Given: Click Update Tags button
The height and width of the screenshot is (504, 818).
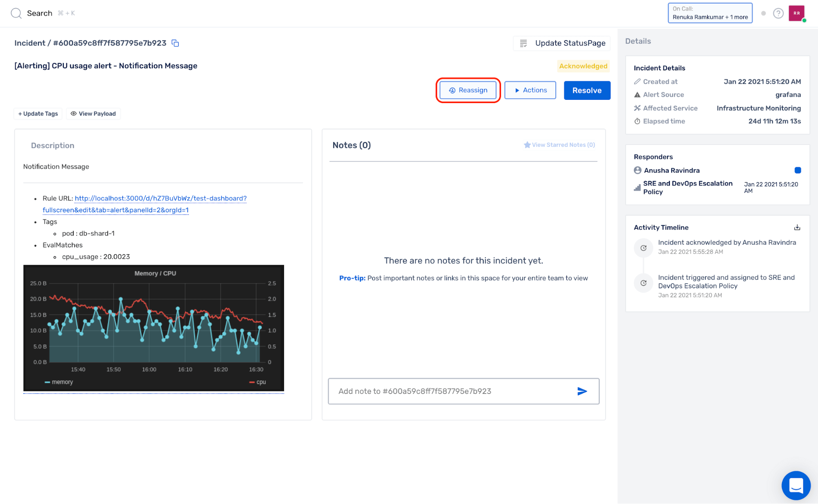Looking at the screenshot, I should tap(38, 114).
